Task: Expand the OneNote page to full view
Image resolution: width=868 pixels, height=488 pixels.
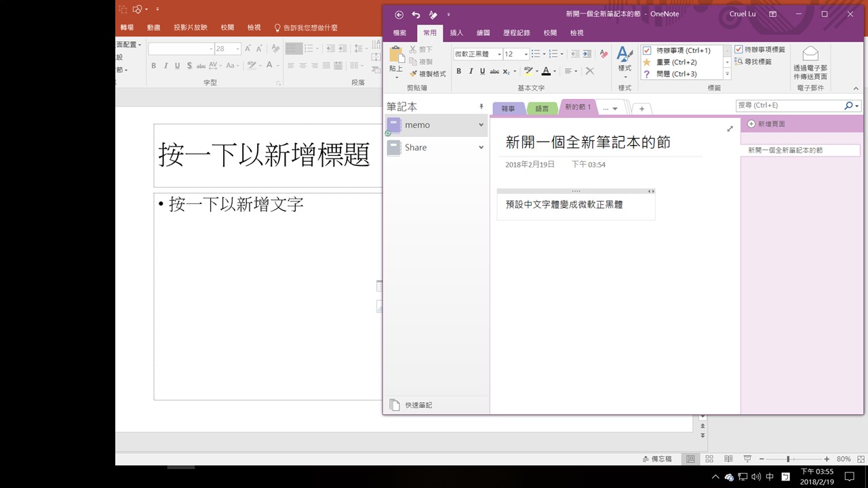Action: [x=730, y=129]
